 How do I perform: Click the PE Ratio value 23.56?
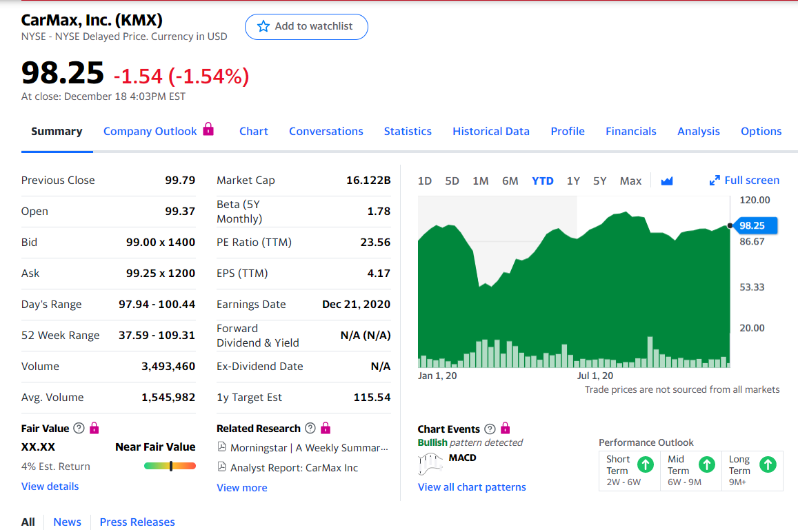[375, 242]
